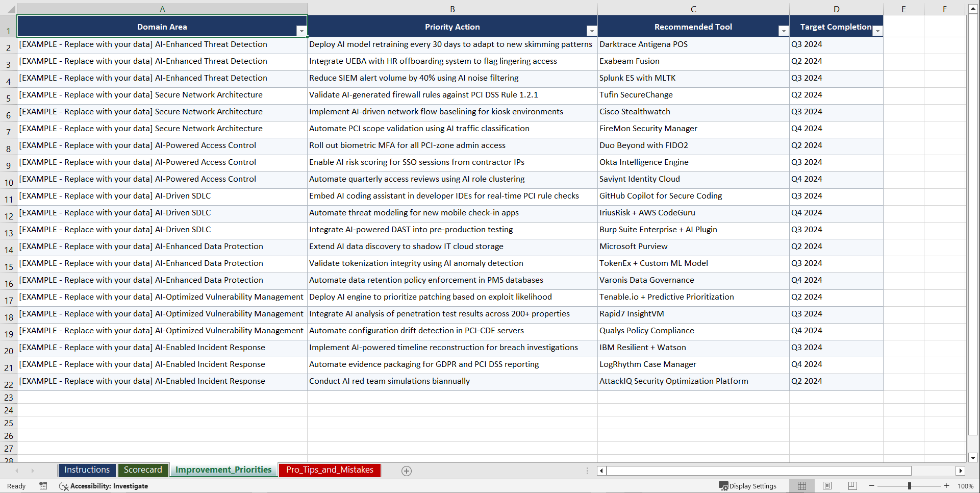Image resolution: width=980 pixels, height=493 pixels.
Task: Open the Pro_Tips_and_Mistakes sheet tab
Action: (330, 470)
